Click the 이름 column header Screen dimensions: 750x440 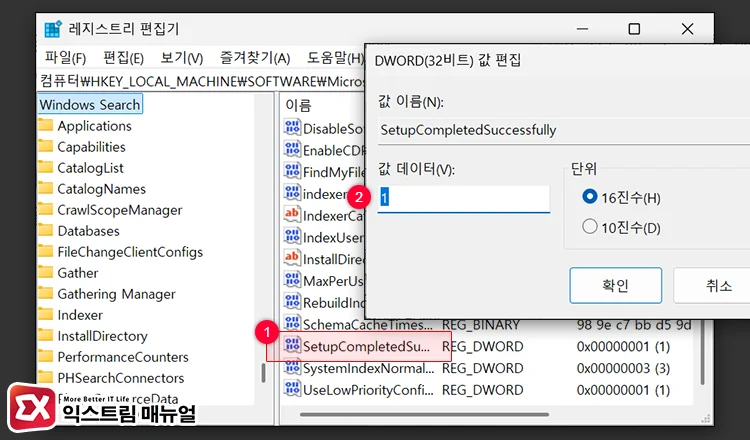[x=298, y=105]
